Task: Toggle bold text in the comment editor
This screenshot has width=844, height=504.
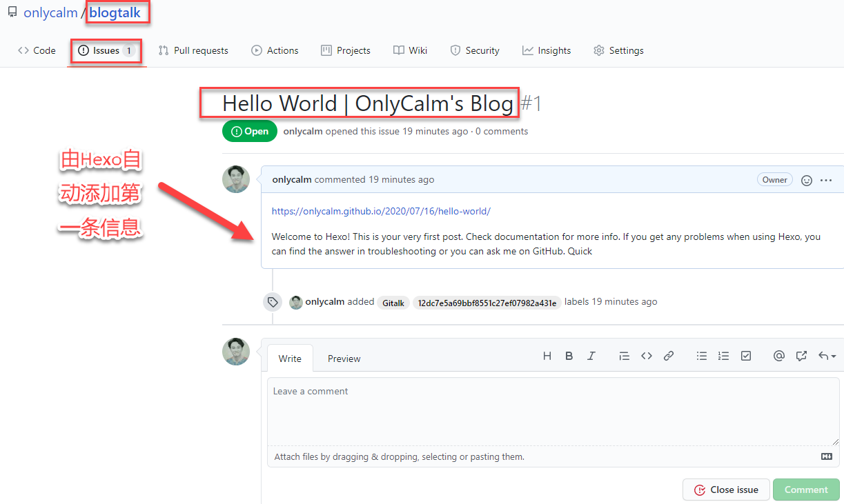Action: click(x=569, y=356)
